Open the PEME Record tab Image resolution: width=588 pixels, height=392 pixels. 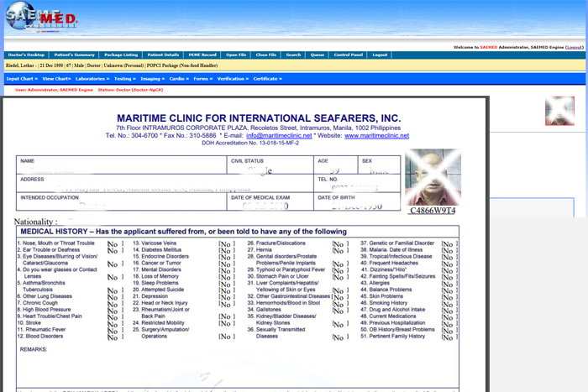tap(202, 55)
